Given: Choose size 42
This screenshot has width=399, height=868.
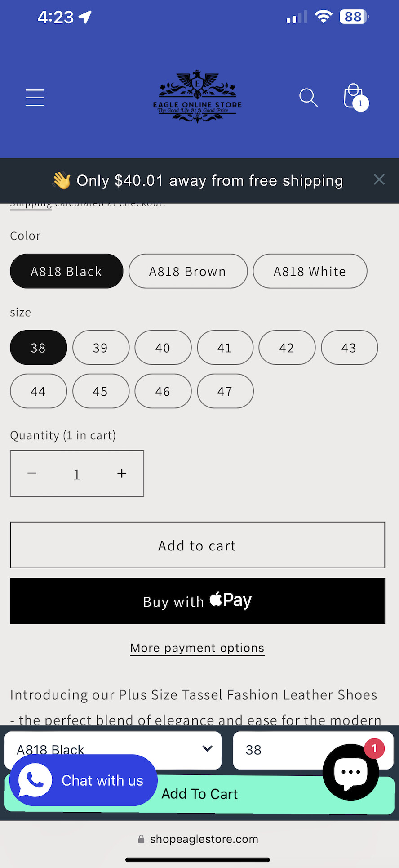Looking at the screenshot, I should (287, 348).
